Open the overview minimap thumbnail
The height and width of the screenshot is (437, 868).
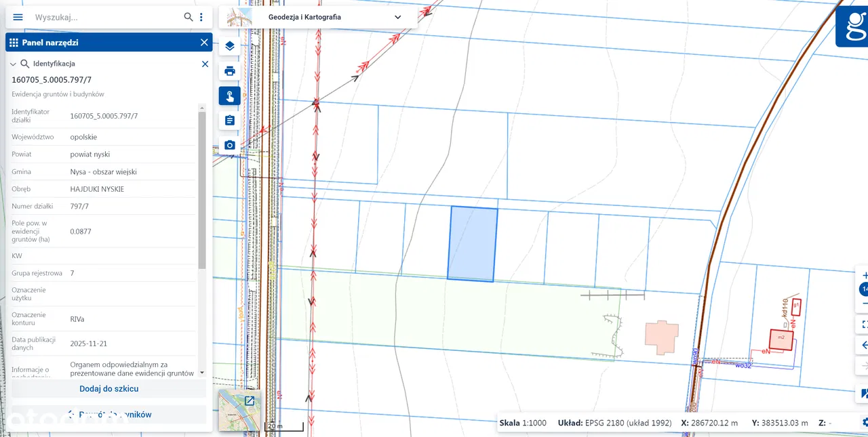pyautogui.click(x=239, y=411)
